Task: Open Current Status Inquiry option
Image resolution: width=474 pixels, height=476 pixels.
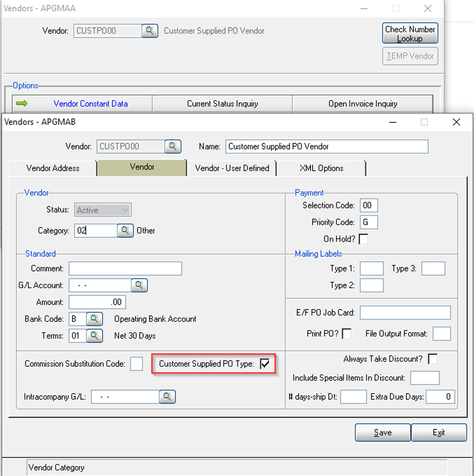Action: [222, 104]
